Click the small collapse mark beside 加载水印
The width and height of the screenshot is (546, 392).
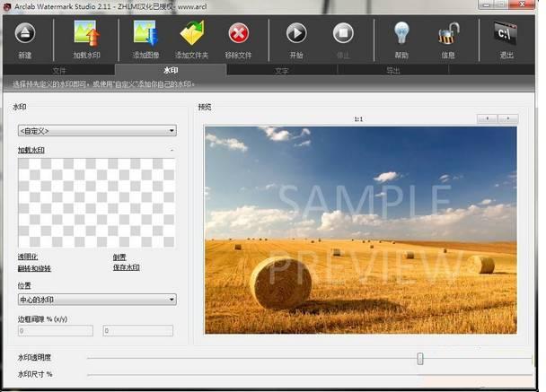[x=172, y=151]
